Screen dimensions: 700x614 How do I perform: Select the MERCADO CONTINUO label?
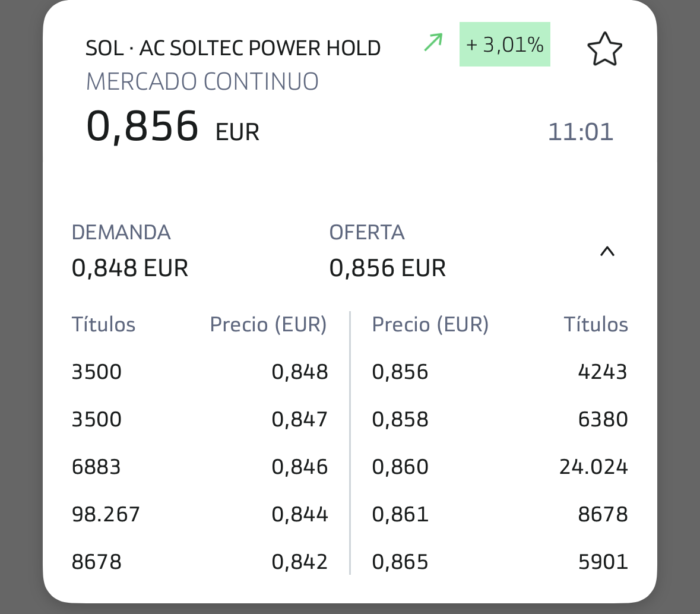pyautogui.click(x=202, y=81)
